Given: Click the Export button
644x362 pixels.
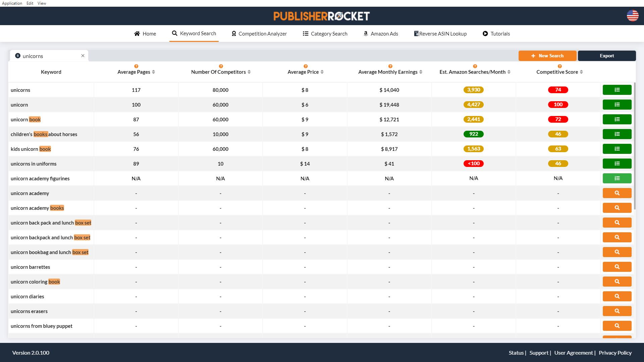Looking at the screenshot, I should click(x=607, y=56).
